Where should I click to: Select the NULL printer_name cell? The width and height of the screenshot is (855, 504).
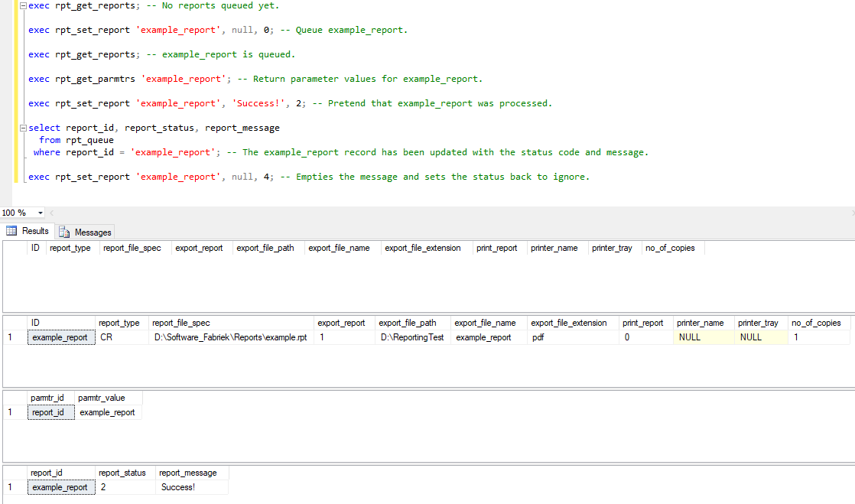(688, 337)
